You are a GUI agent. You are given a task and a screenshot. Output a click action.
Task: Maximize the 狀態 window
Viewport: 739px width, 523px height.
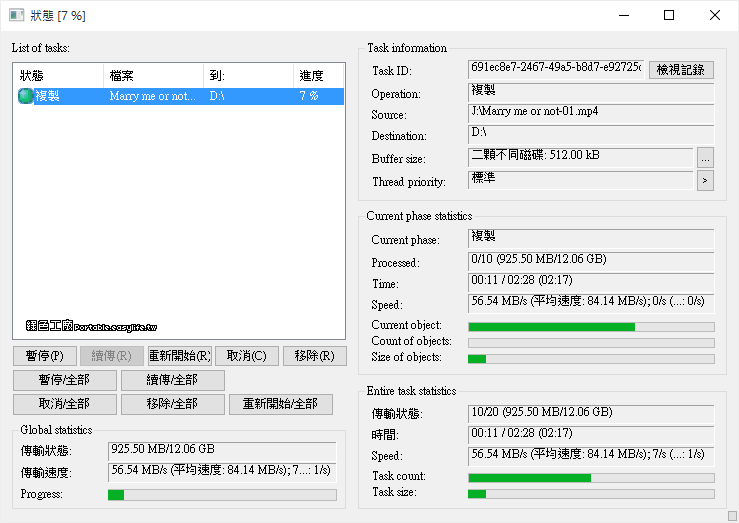coord(669,15)
